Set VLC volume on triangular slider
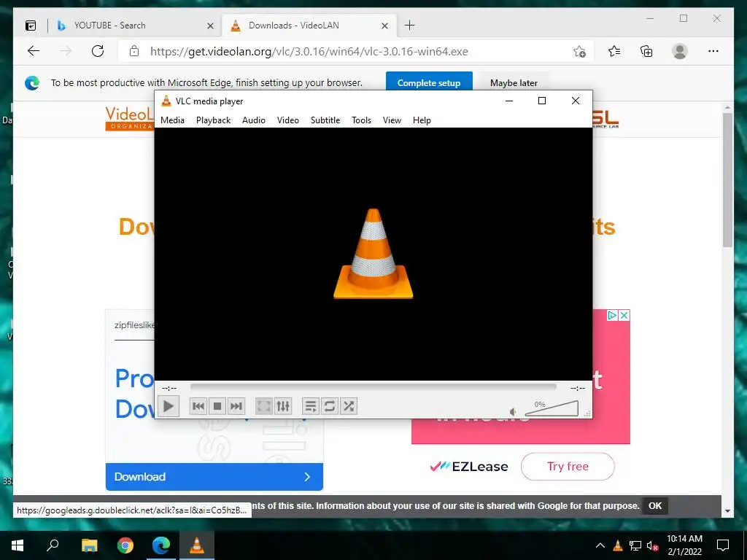747x560 pixels. (551, 408)
